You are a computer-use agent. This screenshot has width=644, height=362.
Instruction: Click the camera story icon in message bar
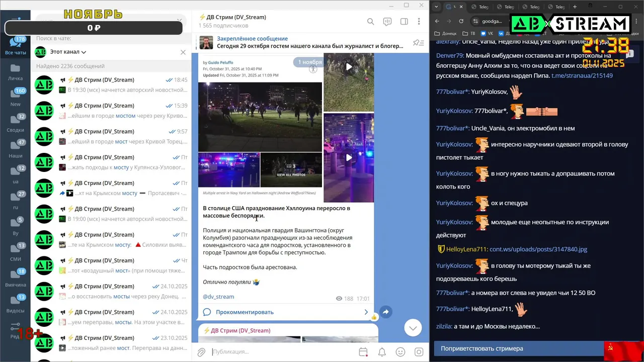click(x=419, y=352)
